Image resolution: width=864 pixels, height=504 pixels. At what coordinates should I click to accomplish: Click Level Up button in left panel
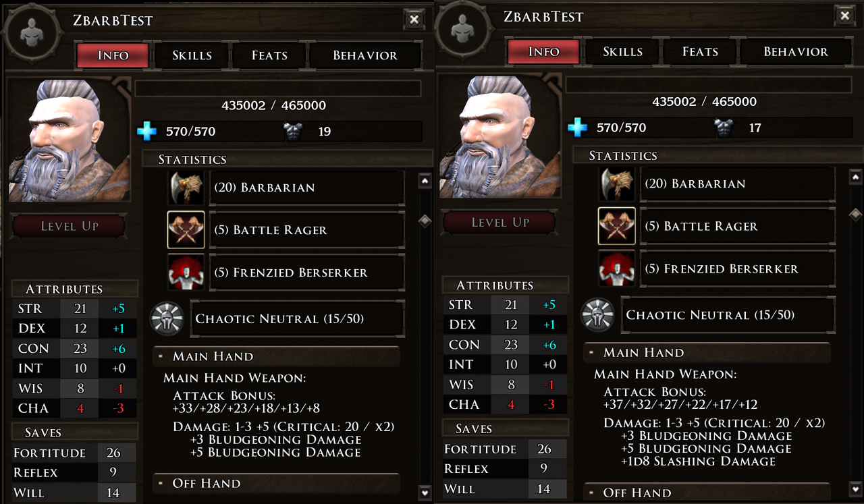pyautogui.click(x=69, y=226)
